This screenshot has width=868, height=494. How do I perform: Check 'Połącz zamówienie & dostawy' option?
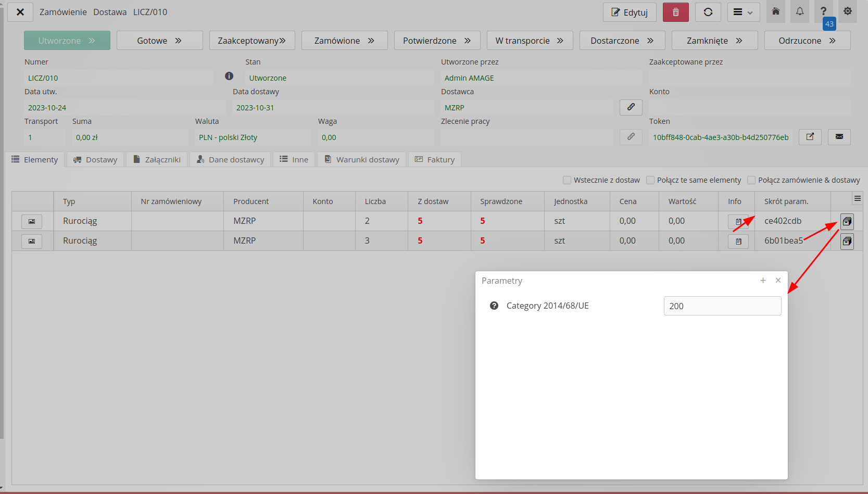pos(751,180)
